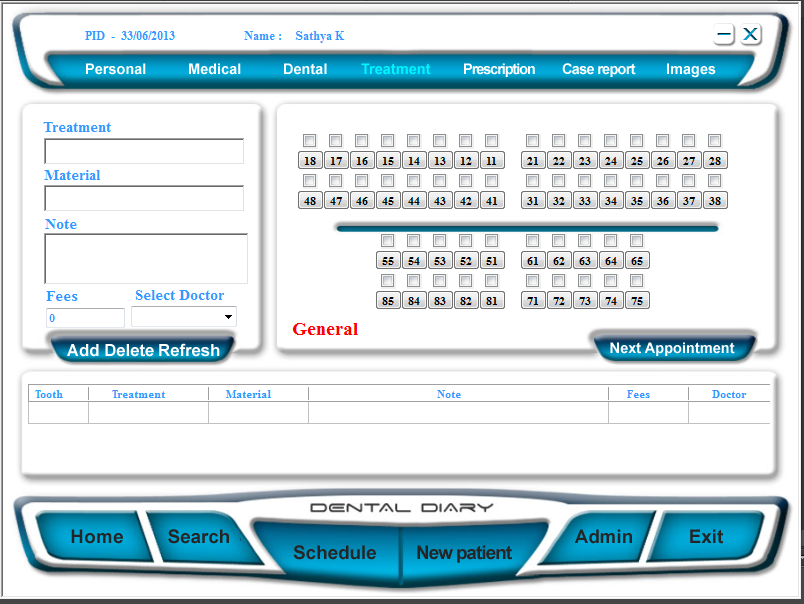Go to the Case report tab
Viewport: 804px width, 604px height.
(x=598, y=69)
